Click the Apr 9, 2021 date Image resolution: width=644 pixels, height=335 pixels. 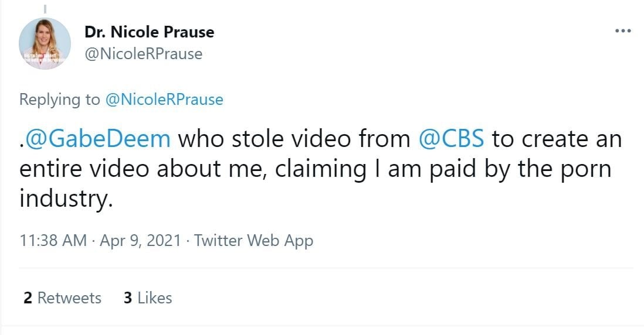141,240
